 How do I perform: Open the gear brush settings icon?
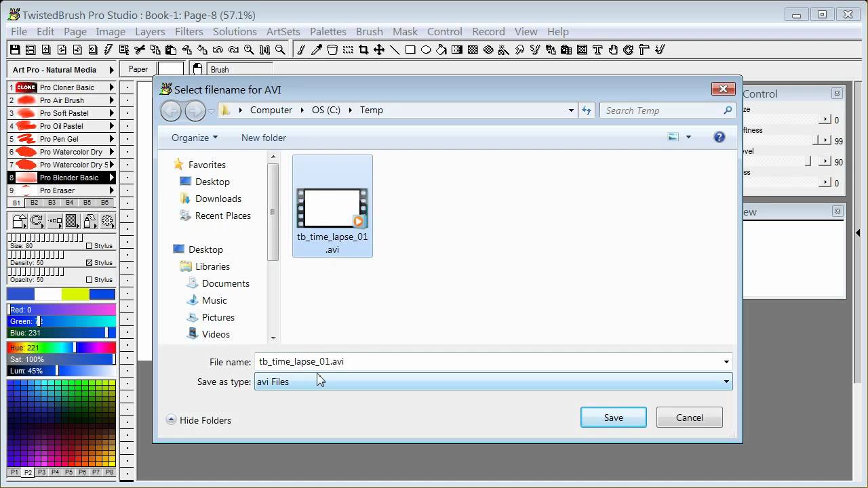pos(107,221)
